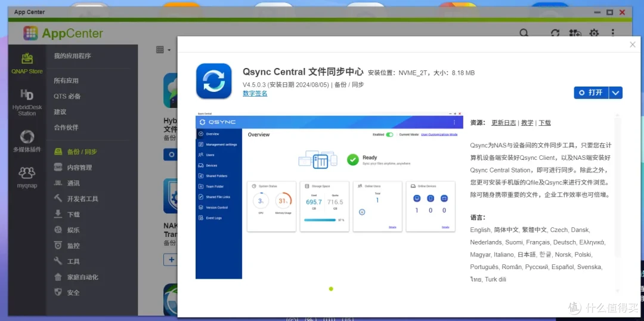Select 建议 category
The height and width of the screenshot is (321, 644).
pos(60,112)
